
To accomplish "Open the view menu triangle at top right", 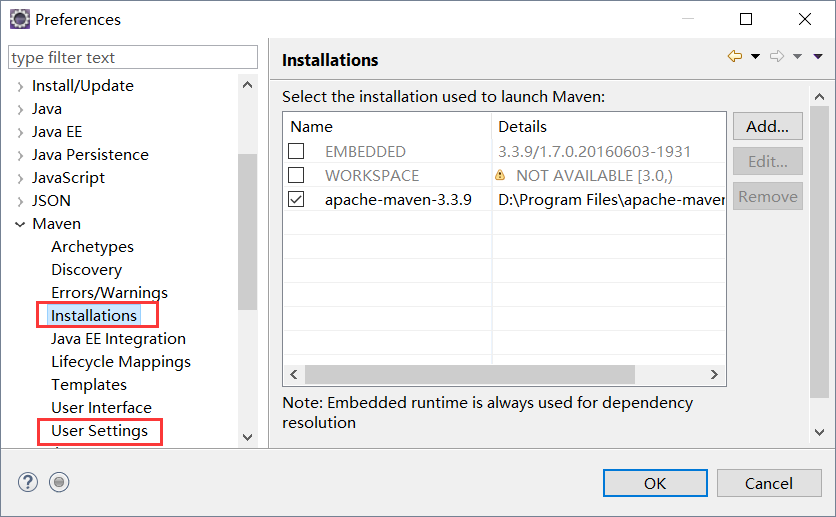I will coord(819,57).
